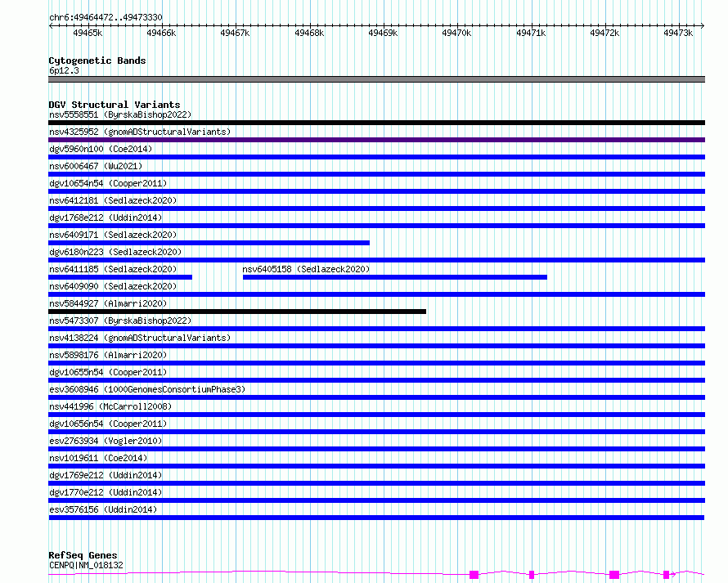Click the 49471k ruler tick label
The image size is (728, 583).
pos(531,33)
